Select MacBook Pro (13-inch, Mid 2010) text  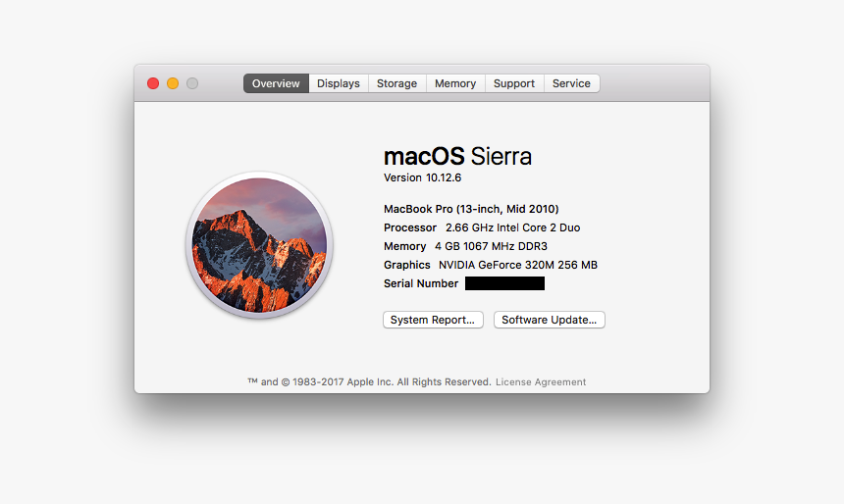click(471, 209)
